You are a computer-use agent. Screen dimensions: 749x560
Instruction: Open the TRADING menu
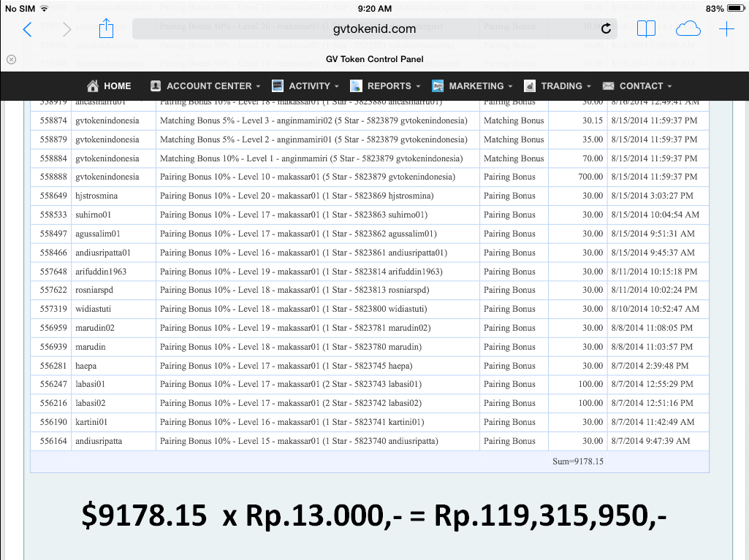(562, 86)
